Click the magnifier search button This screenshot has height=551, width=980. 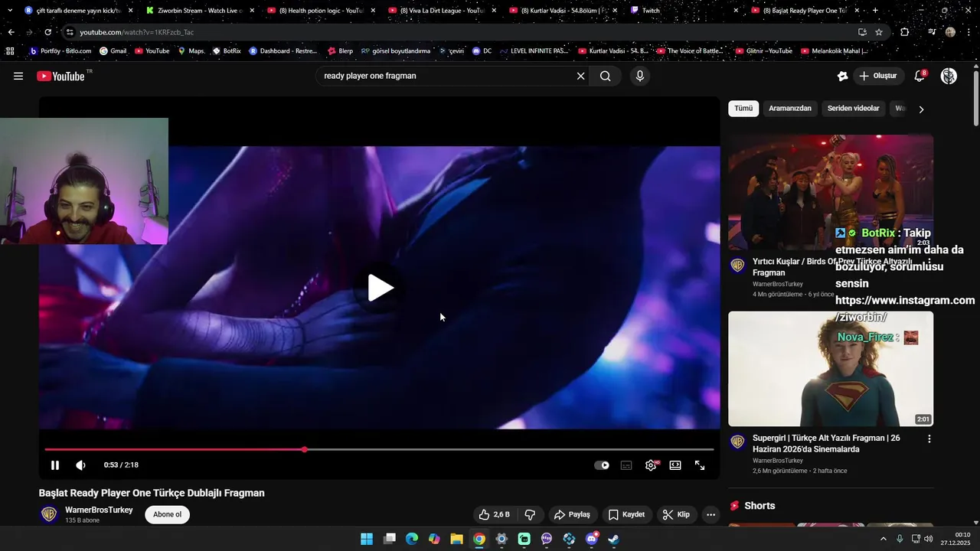(x=605, y=76)
